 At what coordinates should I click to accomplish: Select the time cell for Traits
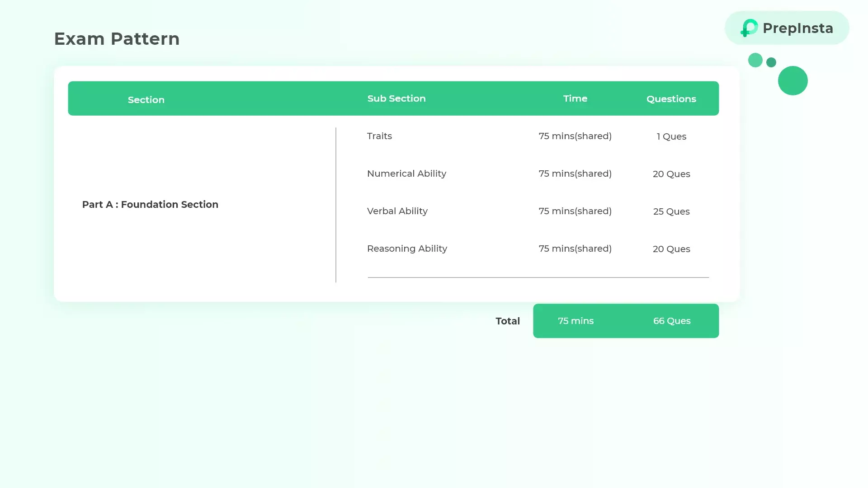[575, 136]
